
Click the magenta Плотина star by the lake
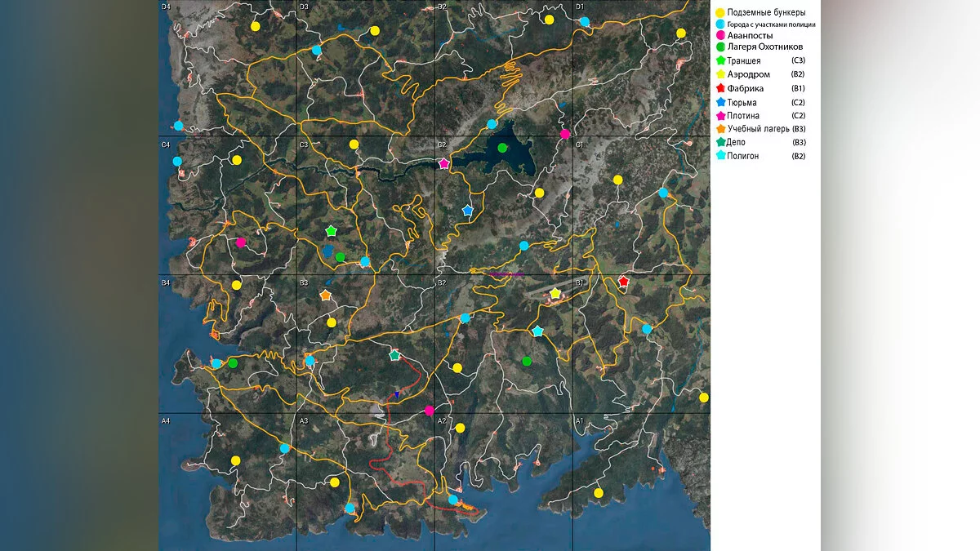[443, 164]
